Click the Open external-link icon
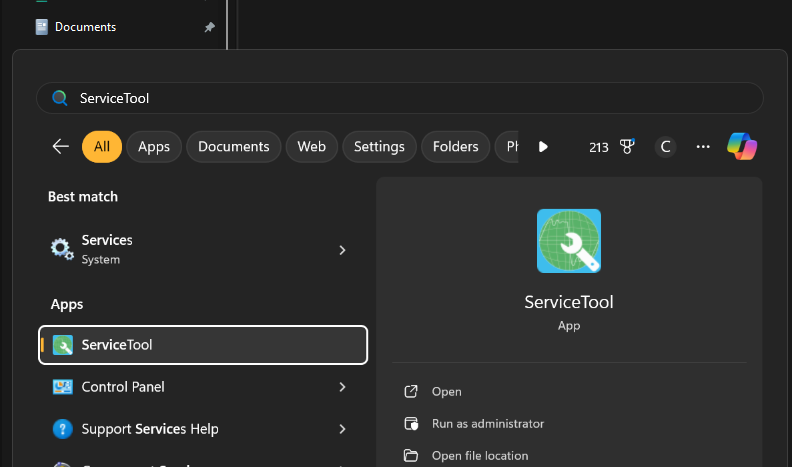The width and height of the screenshot is (792, 467). click(x=411, y=391)
